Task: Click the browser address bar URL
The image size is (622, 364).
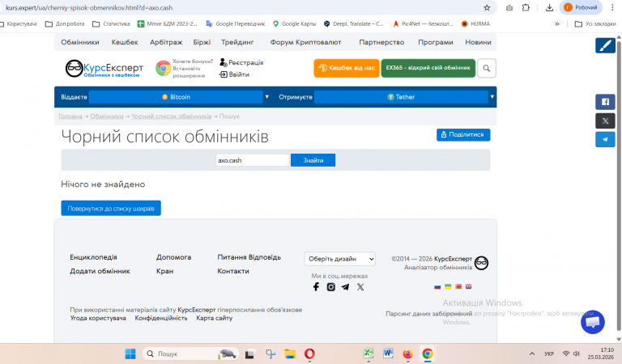Action: click(89, 7)
